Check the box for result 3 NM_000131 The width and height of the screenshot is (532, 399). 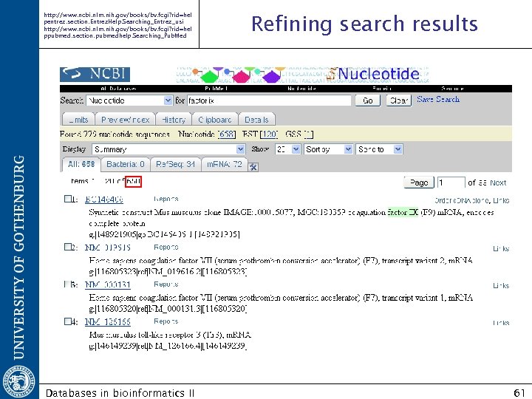(x=67, y=284)
